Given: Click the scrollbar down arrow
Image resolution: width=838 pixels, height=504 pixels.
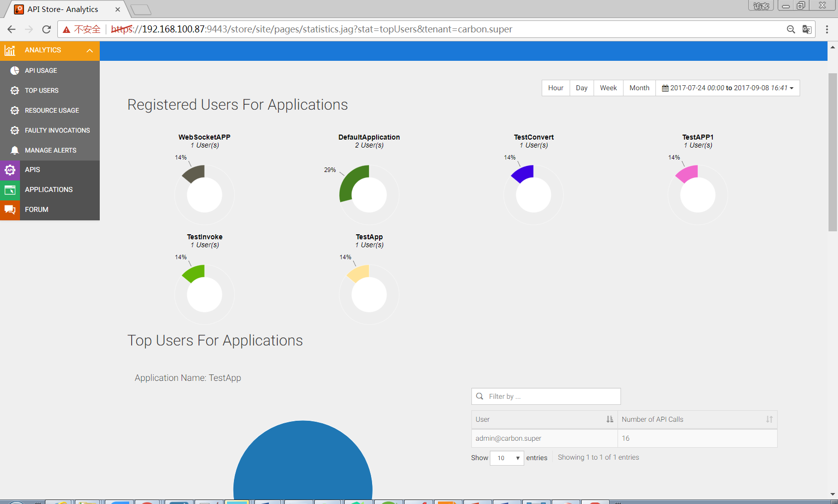Looking at the screenshot, I should click(833, 494).
